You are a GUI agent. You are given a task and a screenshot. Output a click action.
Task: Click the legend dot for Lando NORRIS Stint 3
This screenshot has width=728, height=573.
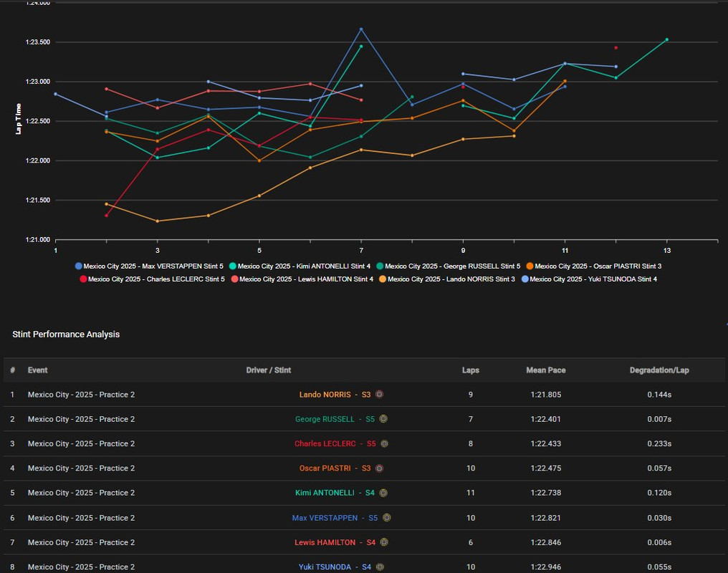coord(383,279)
